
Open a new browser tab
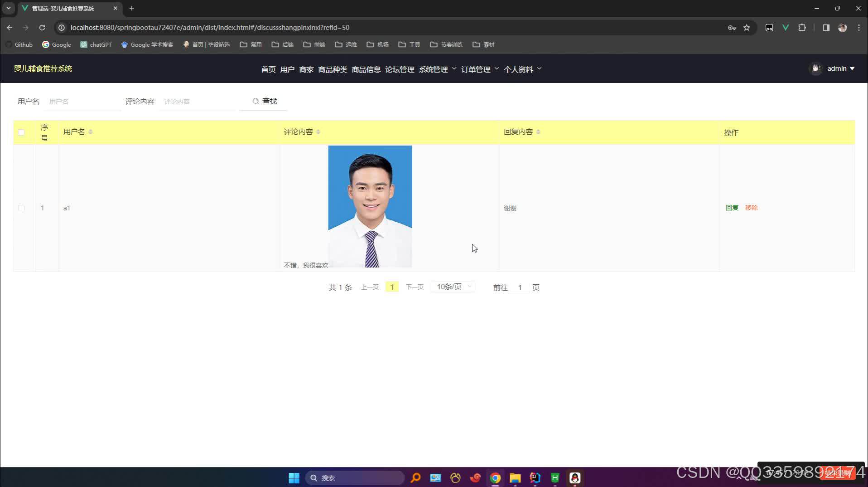tap(132, 8)
